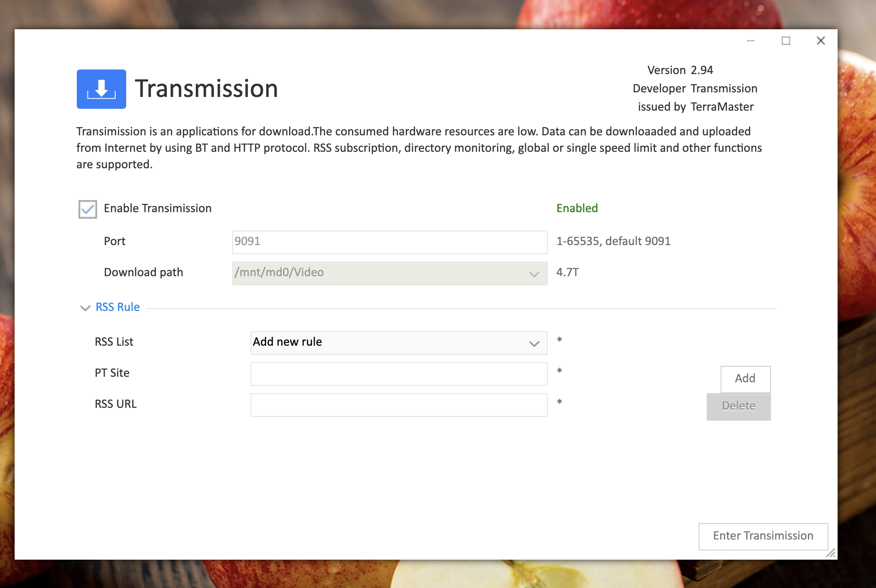This screenshot has width=876, height=588.
Task: Click the download arrow icon in the header
Action: pos(101,89)
